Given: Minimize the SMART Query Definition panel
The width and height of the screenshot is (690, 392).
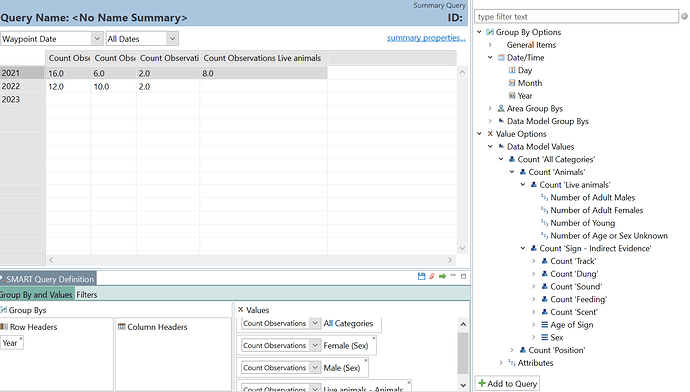Looking at the screenshot, I should click(453, 275).
